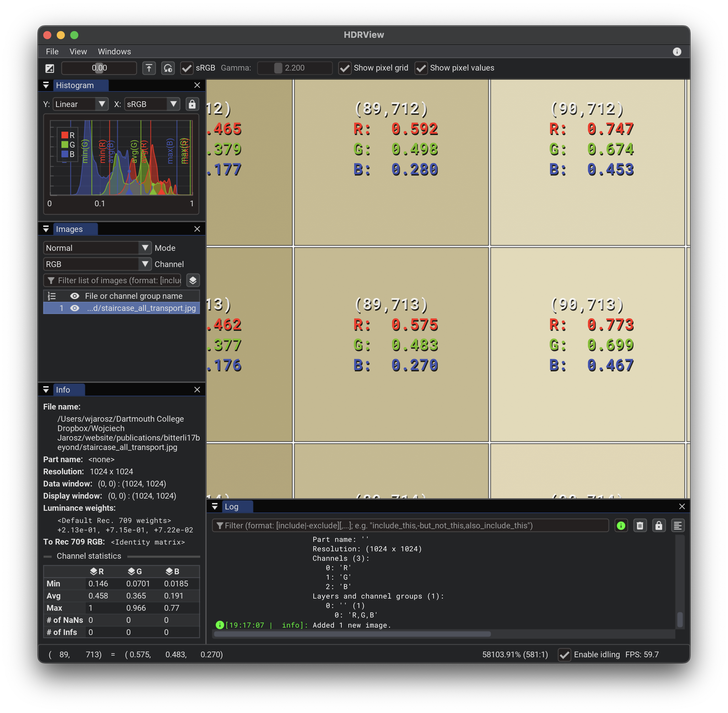Disable Show pixel grid

click(x=344, y=68)
